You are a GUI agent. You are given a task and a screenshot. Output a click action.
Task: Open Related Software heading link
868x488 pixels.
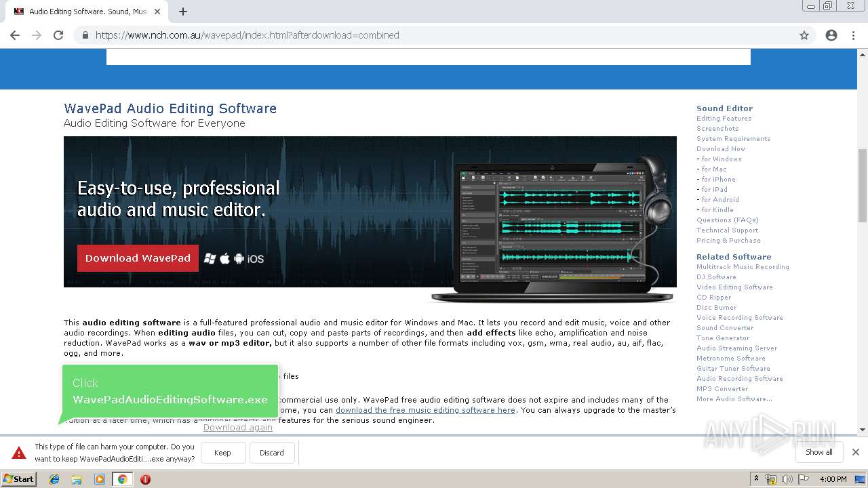tap(734, 257)
